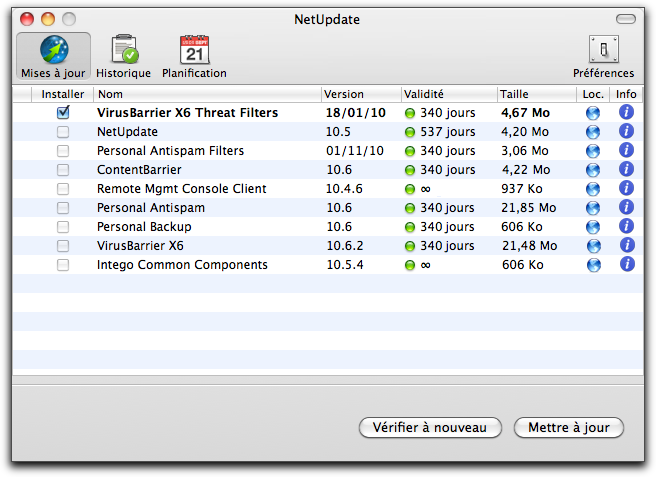View info for ContentBarrier
This screenshot has height=477, width=656.
pyautogui.click(x=626, y=169)
